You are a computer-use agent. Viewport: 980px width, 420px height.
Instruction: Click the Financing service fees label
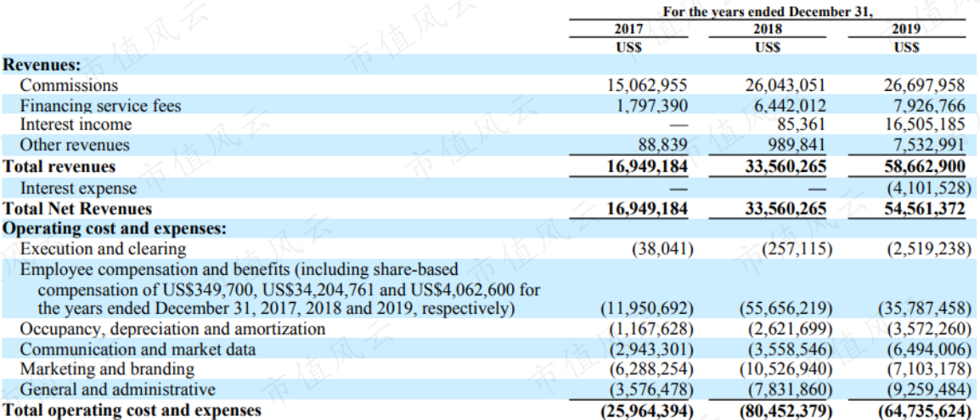tap(100, 105)
